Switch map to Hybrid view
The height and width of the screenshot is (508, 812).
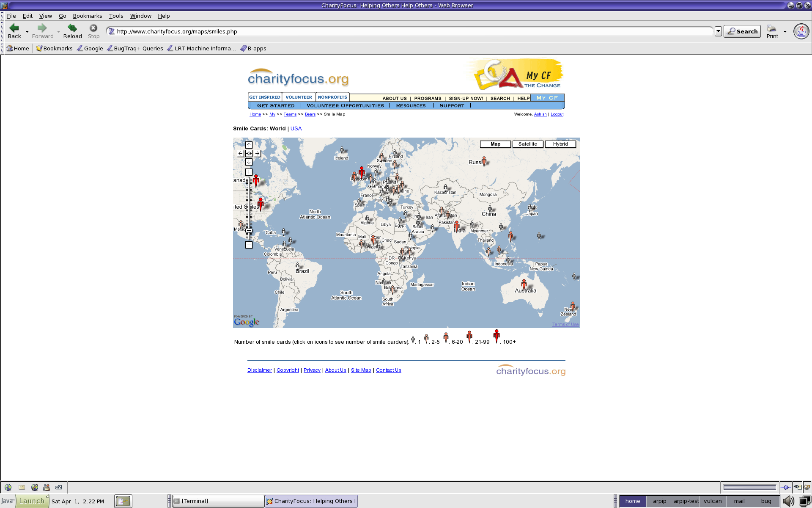pos(560,144)
